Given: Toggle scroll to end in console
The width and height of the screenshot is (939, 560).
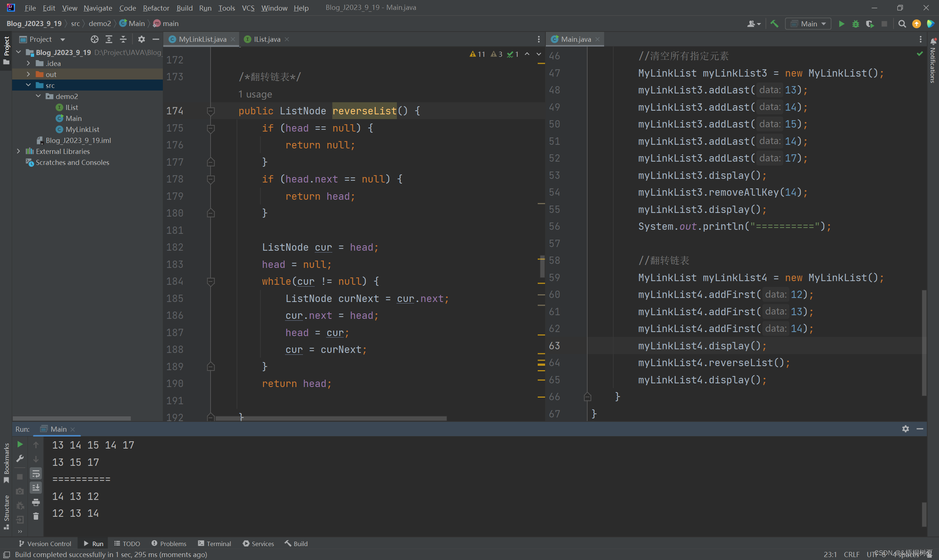Looking at the screenshot, I should tap(36, 487).
